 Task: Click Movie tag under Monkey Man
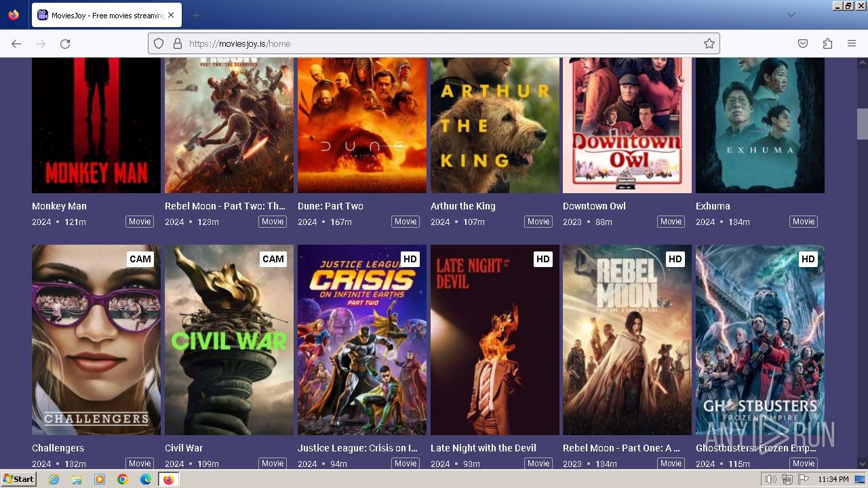[x=140, y=222]
